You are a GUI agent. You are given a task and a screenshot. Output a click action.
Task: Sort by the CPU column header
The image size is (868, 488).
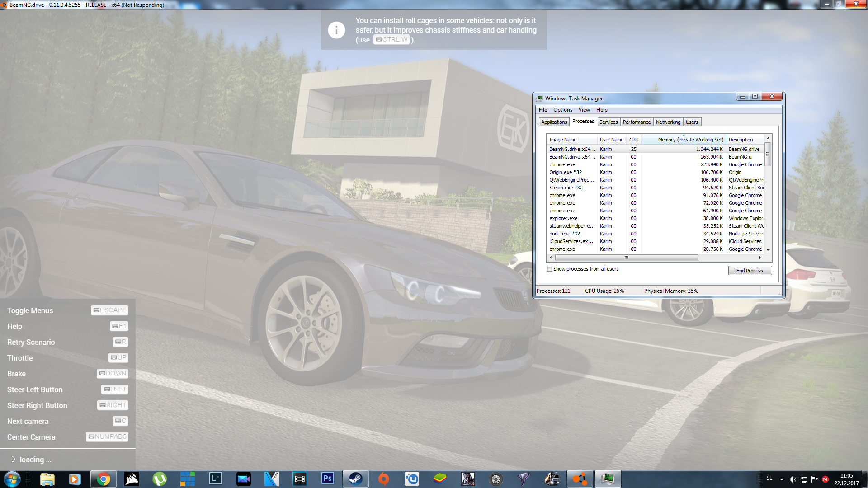(x=634, y=140)
